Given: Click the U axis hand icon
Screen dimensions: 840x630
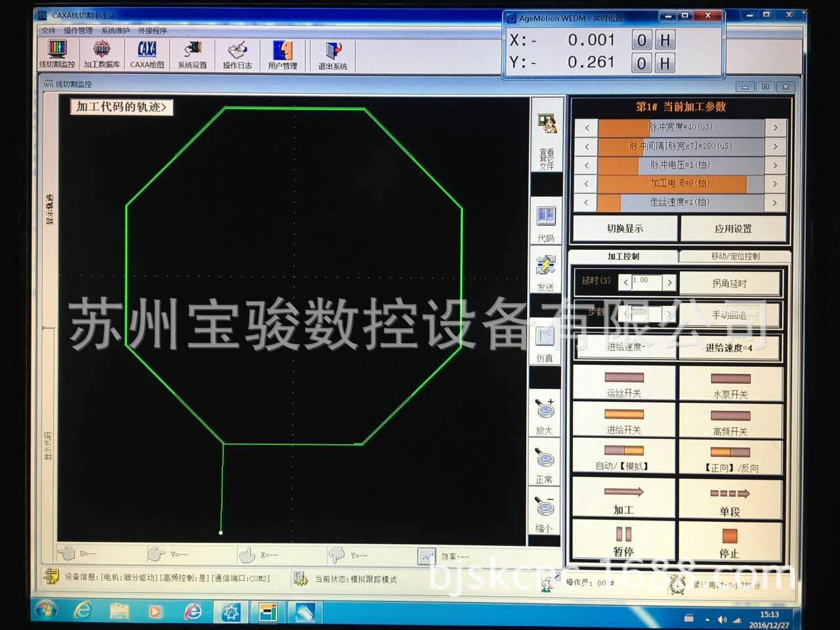Looking at the screenshot, I should coord(66,553).
